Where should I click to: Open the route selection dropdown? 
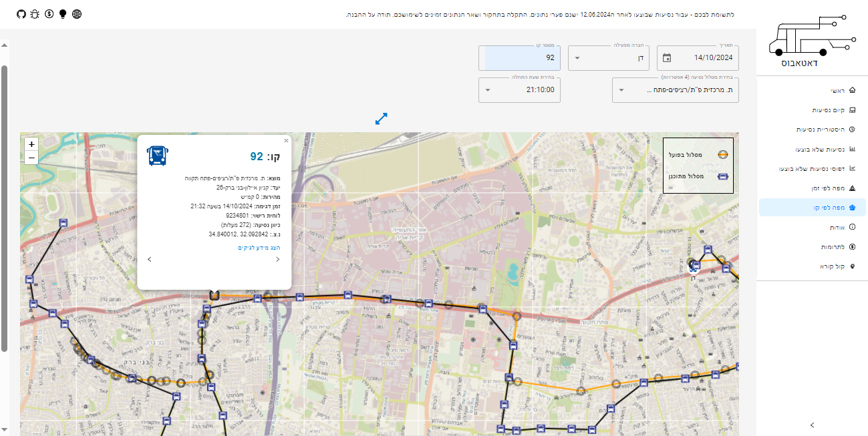(x=676, y=90)
